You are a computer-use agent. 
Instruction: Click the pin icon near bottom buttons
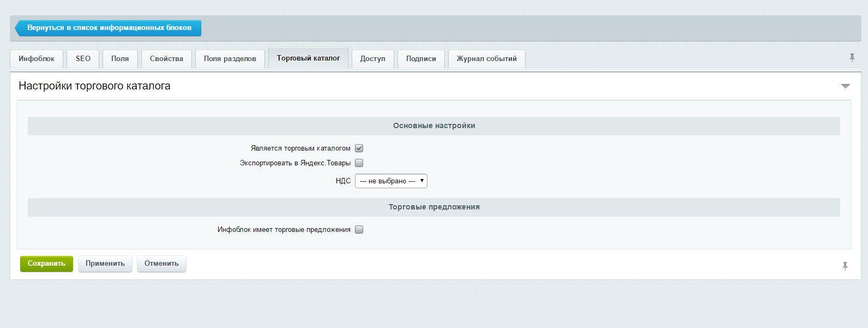[x=845, y=266]
